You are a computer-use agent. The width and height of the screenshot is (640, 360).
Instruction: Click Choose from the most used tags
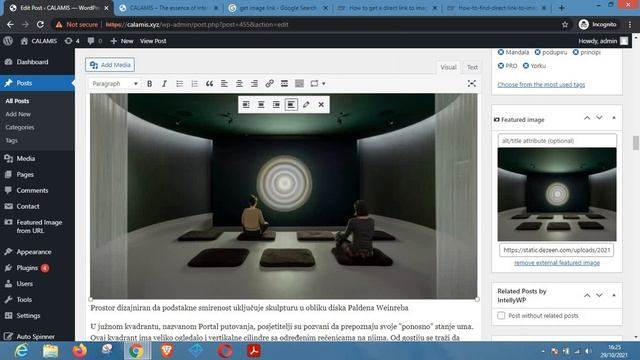point(541,84)
